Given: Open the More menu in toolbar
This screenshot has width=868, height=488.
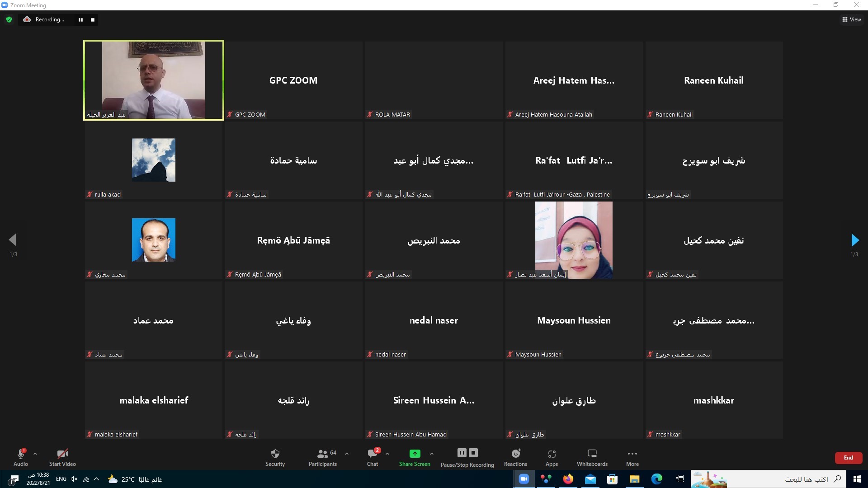Looking at the screenshot, I should pos(632,457).
